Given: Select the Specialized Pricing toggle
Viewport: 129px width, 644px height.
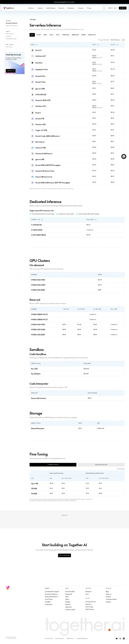Looking at the screenshot, I should click(101, 465).
